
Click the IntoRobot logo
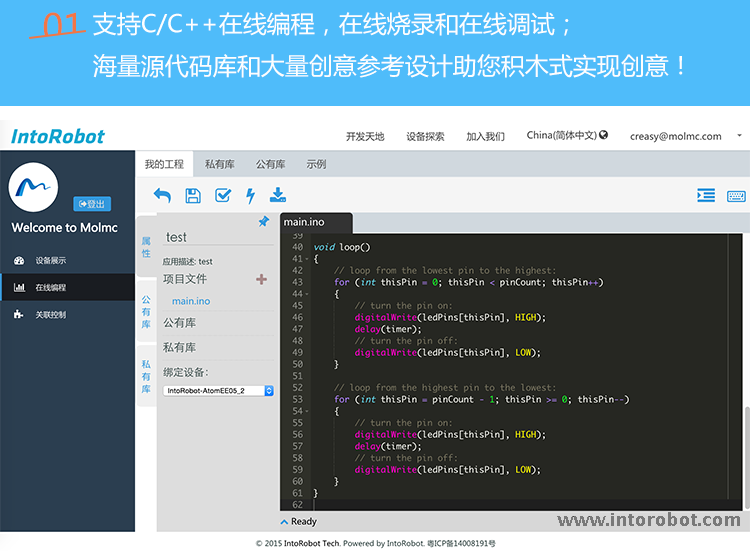pyautogui.click(x=58, y=137)
